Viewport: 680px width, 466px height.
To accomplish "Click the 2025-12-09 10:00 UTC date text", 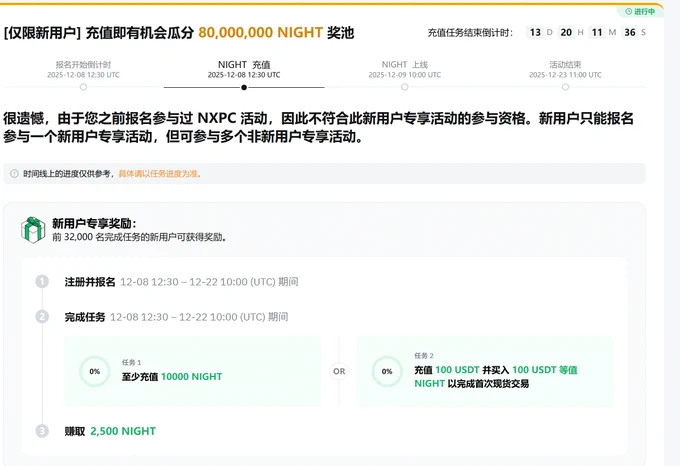I will (x=405, y=75).
